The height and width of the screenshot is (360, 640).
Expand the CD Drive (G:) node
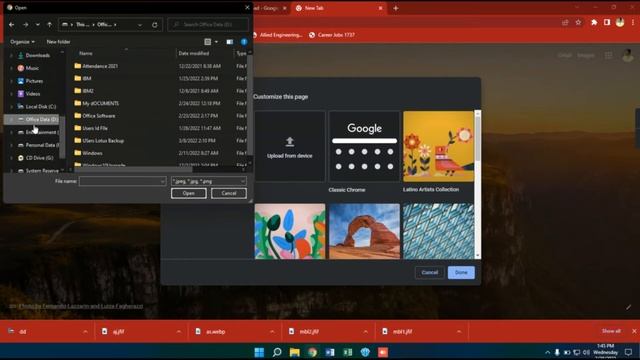point(11,158)
